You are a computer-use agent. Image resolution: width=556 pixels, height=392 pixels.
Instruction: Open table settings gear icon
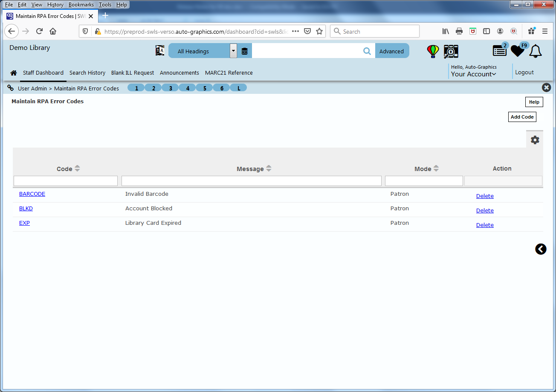535,139
